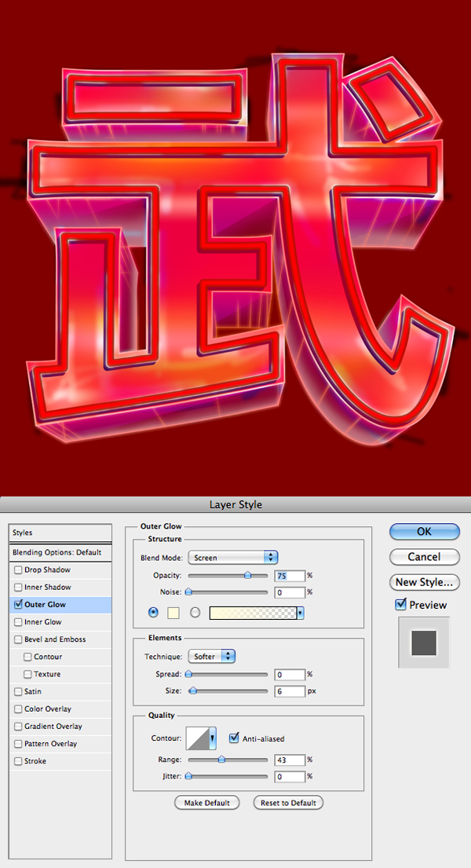Click the Range slider handle
The width and height of the screenshot is (471, 868).
coord(221,760)
